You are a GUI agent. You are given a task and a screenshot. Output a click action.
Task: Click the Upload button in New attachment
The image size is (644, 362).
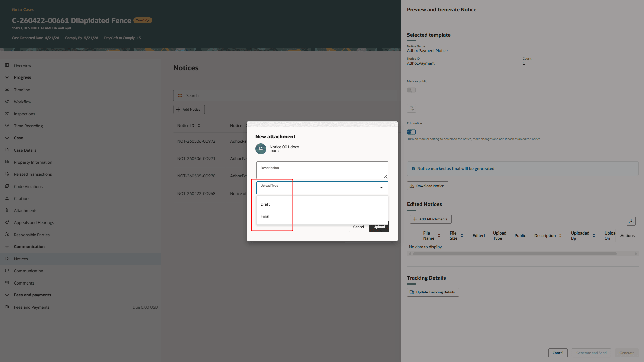[x=379, y=227]
